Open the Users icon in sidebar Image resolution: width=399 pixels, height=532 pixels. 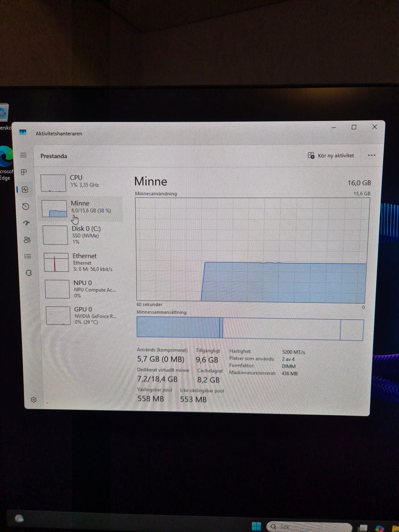click(27, 240)
